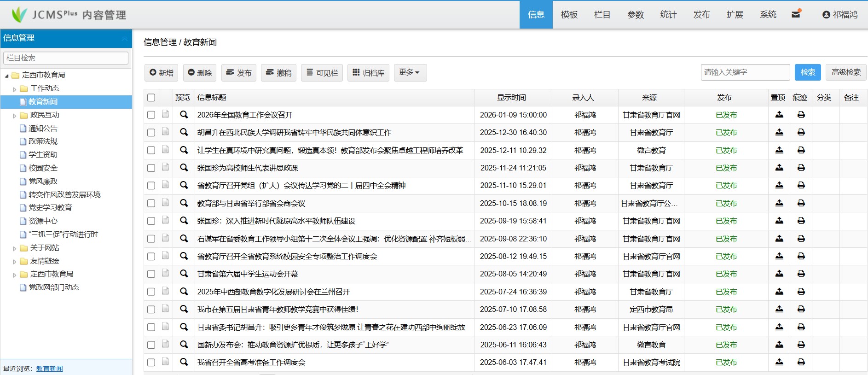868x375 pixels.
Task: Click pin-to-top icon for 2025年中西部教育数字化发展研讨会在兰州召开
Action: pos(779,292)
